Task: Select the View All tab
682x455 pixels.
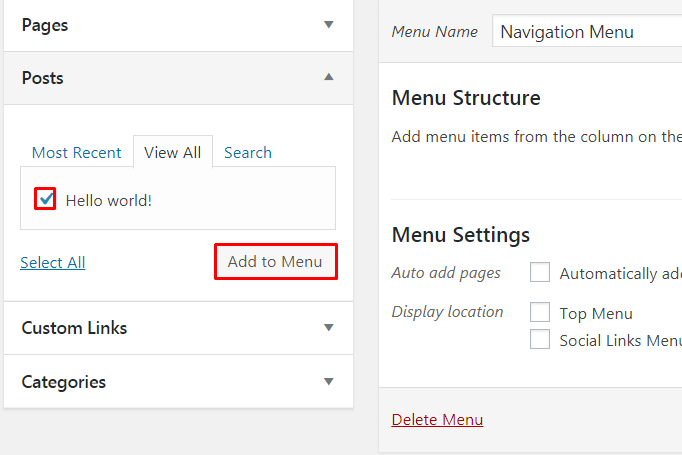Action: pos(173,153)
